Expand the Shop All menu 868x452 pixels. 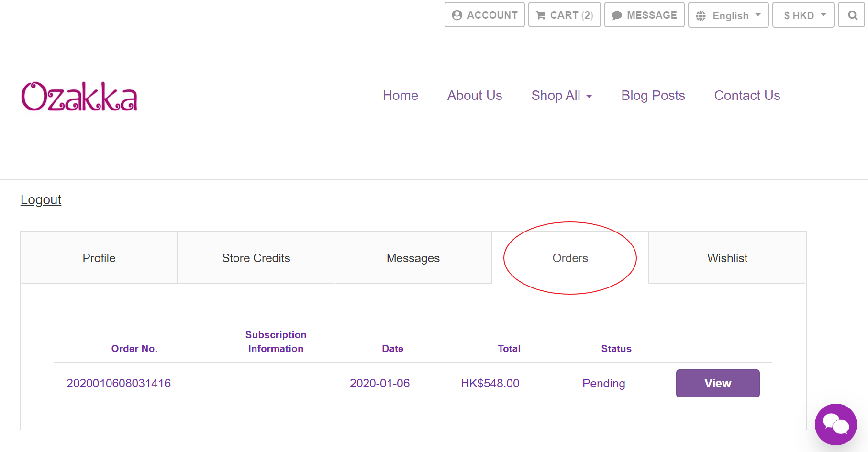[561, 96]
